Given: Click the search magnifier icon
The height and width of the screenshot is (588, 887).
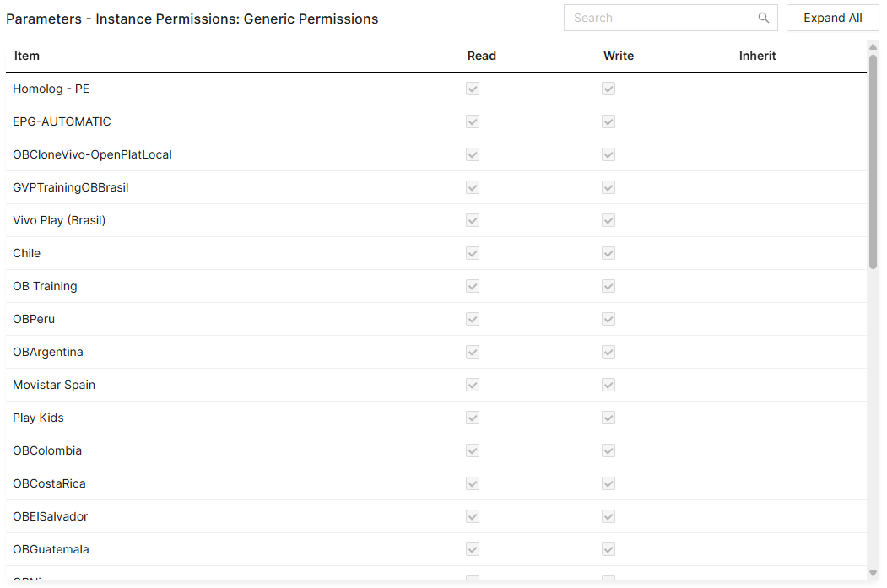Looking at the screenshot, I should click(x=763, y=18).
